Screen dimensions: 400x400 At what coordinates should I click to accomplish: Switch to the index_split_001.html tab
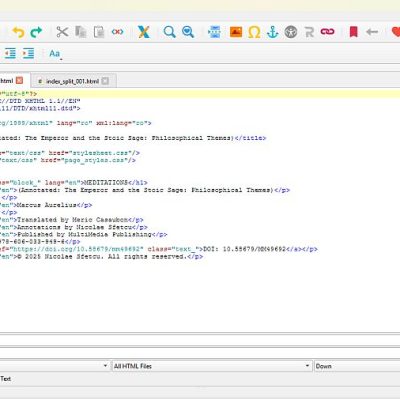click(x=73, y=81)
